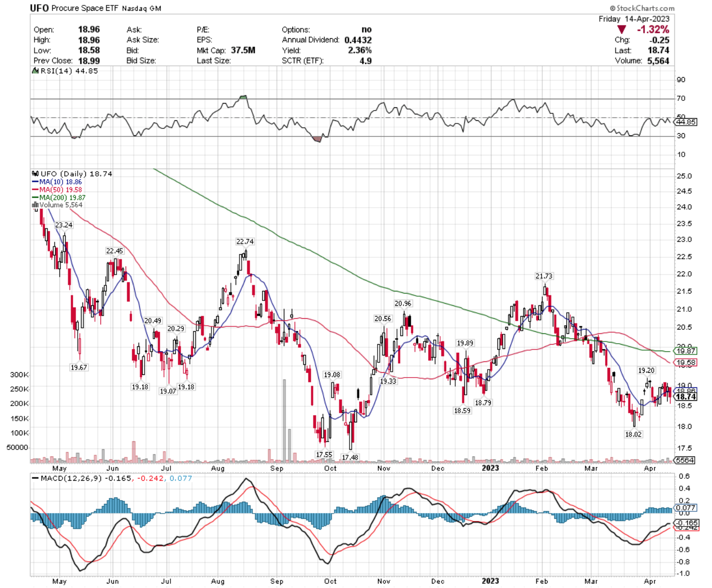This screenshot has height=588, width=712.
Task: Click the 19.33 price label
Action: pyautogui.click(x=388, y=381)
